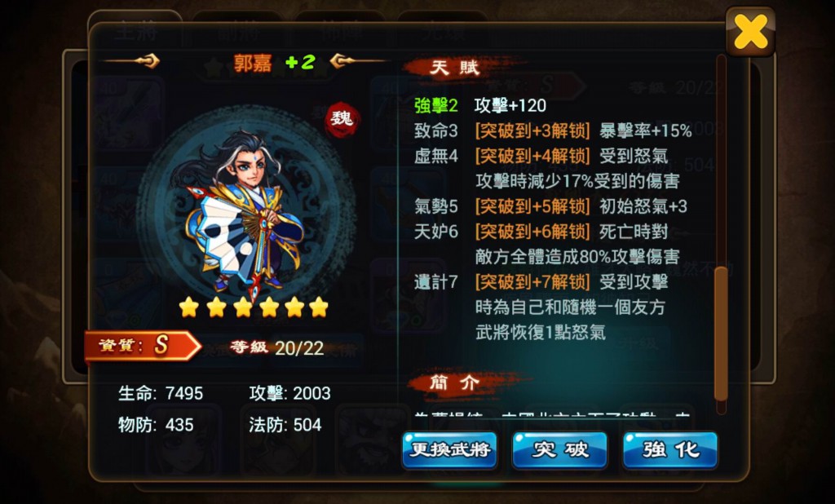Select the 氣勢5 locked talent
The height and width of the screenshot is (504, 835).
(550, 206)
